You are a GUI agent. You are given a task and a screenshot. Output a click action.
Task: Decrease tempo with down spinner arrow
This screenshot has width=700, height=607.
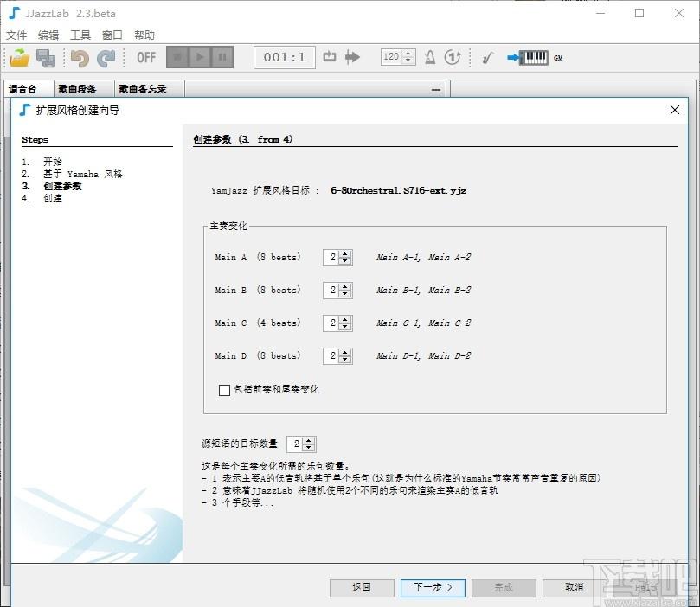pyautogui.click(x=408, y=61)
